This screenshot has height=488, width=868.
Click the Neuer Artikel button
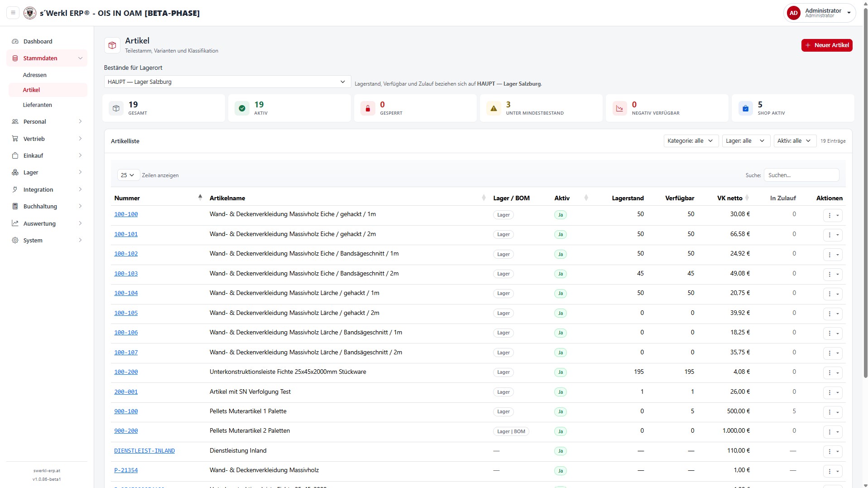826,45
